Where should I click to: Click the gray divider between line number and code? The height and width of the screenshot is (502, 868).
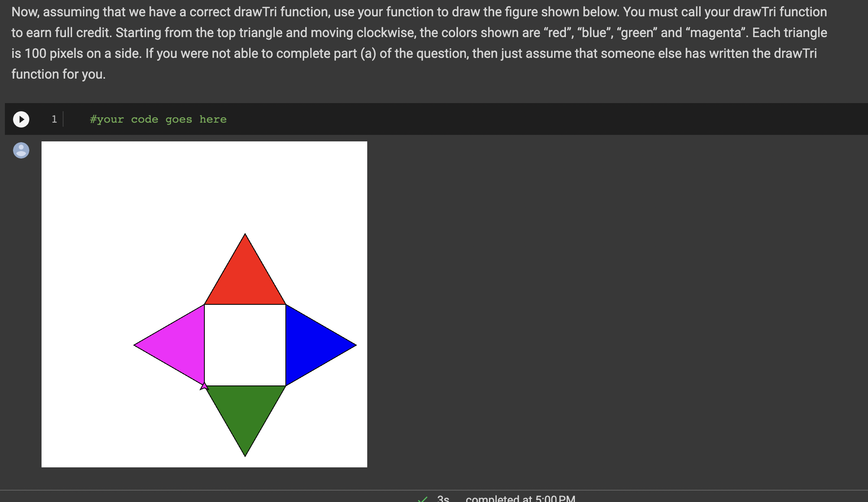63,119
